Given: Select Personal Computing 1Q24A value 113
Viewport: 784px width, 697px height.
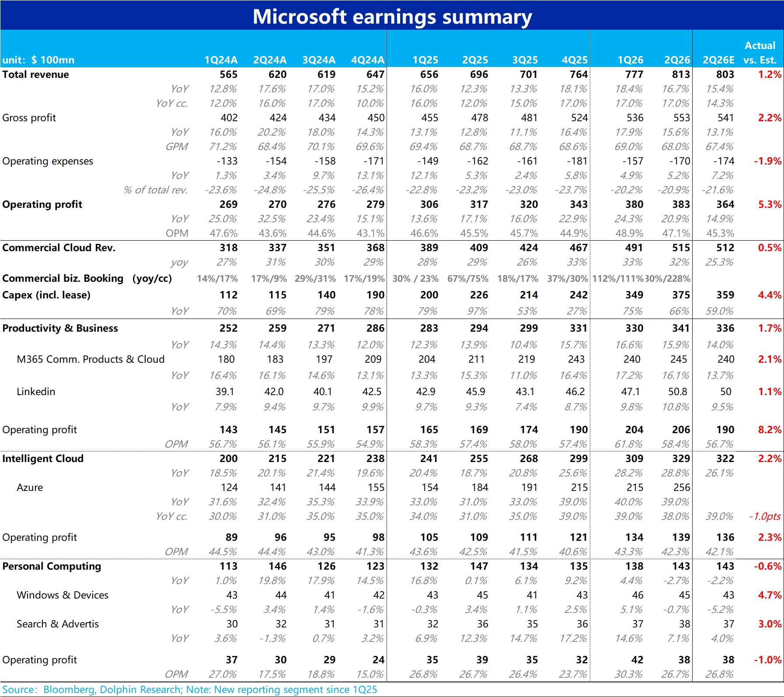Looking at the screenshot, I should [229, 566].
